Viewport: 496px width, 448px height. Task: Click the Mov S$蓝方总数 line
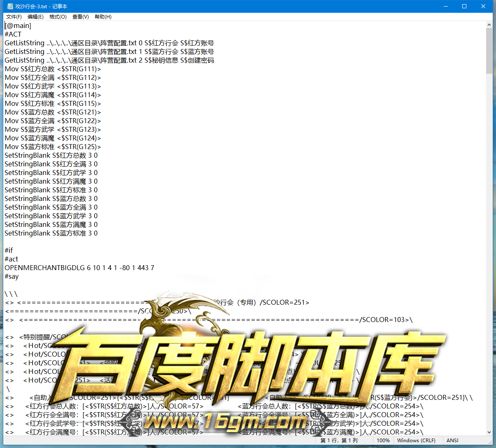53,112
